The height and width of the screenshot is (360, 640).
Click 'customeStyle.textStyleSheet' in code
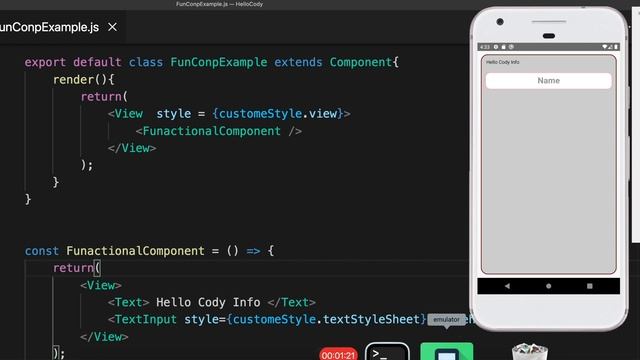tap(326, 320)
